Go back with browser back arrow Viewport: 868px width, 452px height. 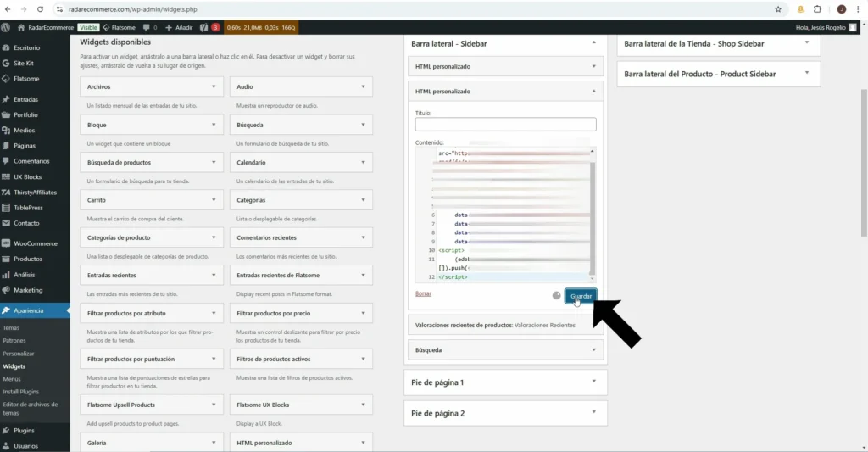tap(7, 9)
